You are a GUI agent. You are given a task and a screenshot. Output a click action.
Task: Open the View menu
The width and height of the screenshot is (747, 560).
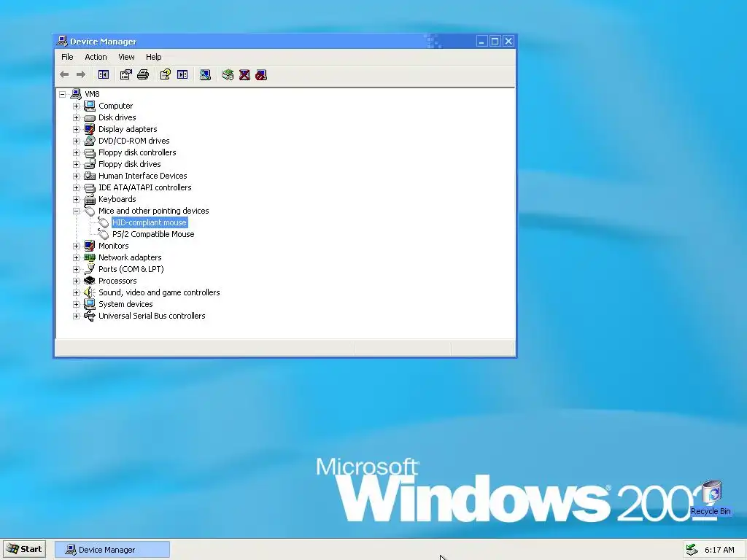click(x=126, y=57)
